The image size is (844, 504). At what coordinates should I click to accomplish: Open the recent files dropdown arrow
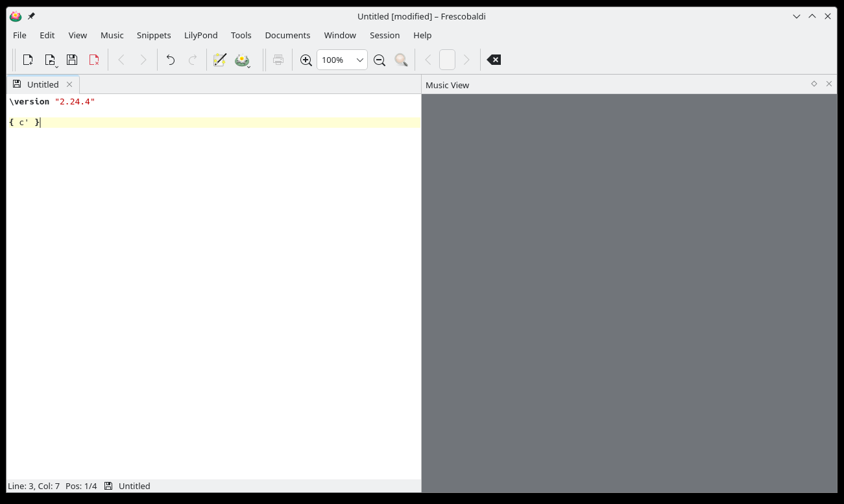pos(56,66)
